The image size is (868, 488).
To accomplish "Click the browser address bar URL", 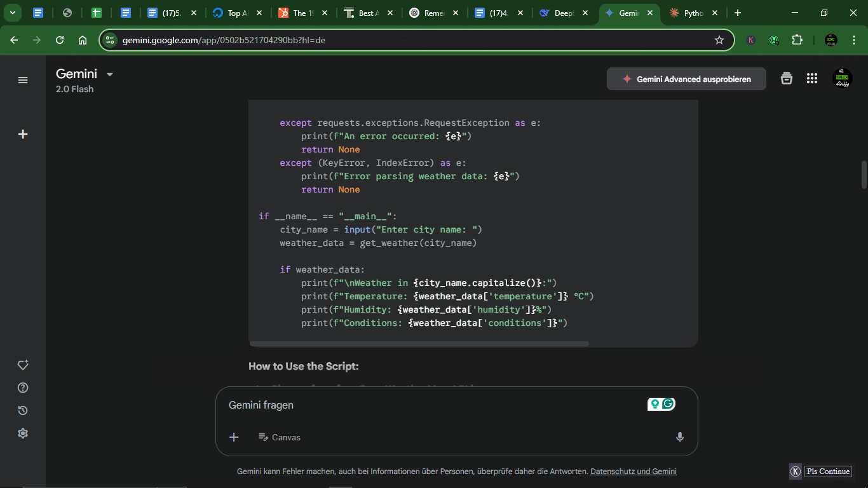I will [224, 40].
